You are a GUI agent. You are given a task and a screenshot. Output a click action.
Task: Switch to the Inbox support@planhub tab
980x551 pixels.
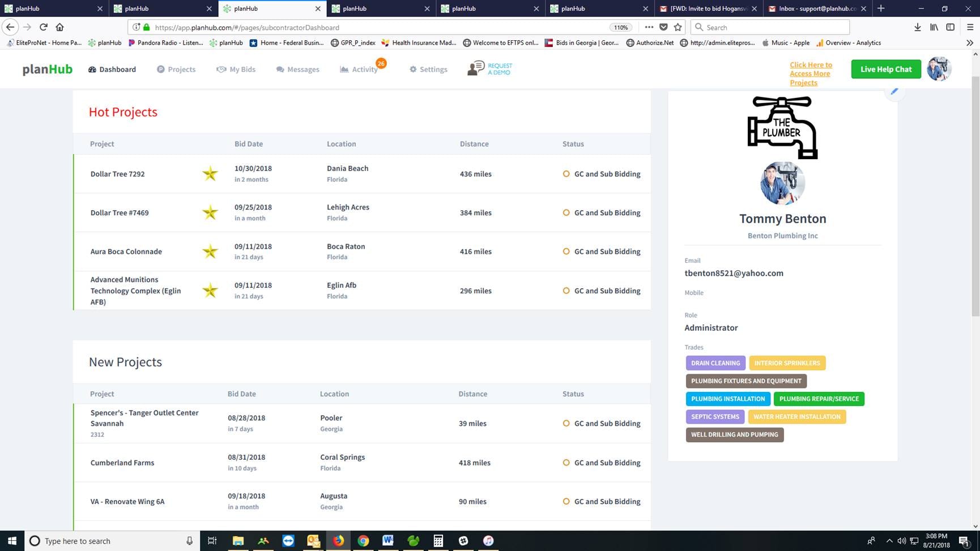point(817,8)
